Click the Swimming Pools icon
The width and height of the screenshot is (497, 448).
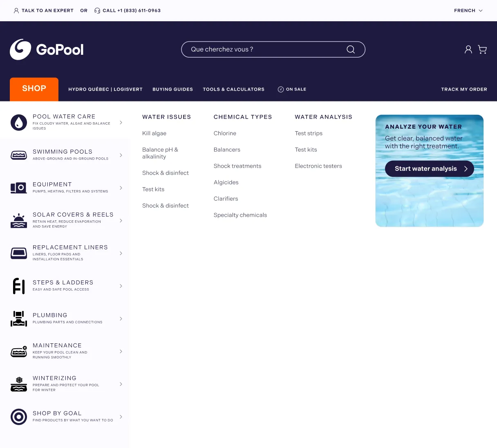click(x=19, y=155)
